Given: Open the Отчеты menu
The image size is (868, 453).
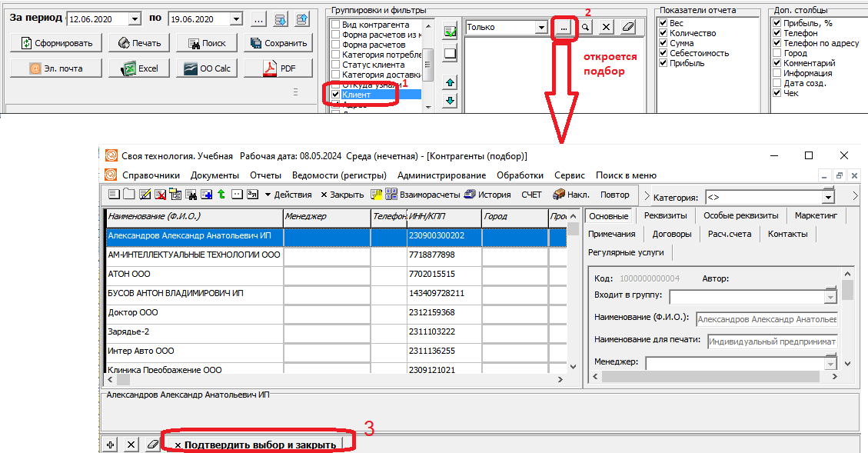Looking at the screenshot, I should (x=265, y=175).
